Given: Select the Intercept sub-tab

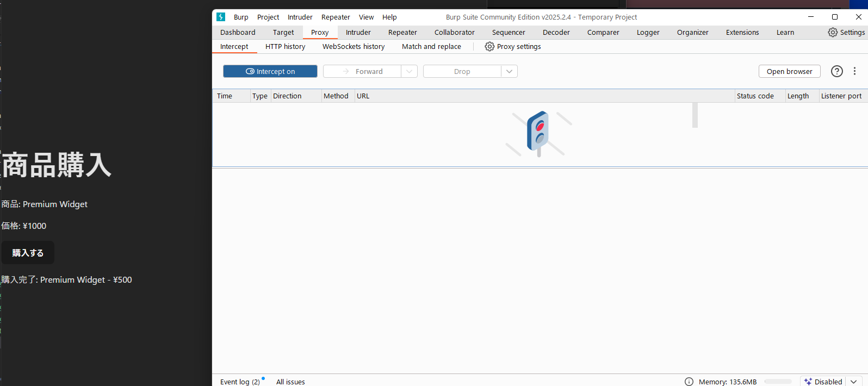Looking at the screenshot, I should pos(234,46).
